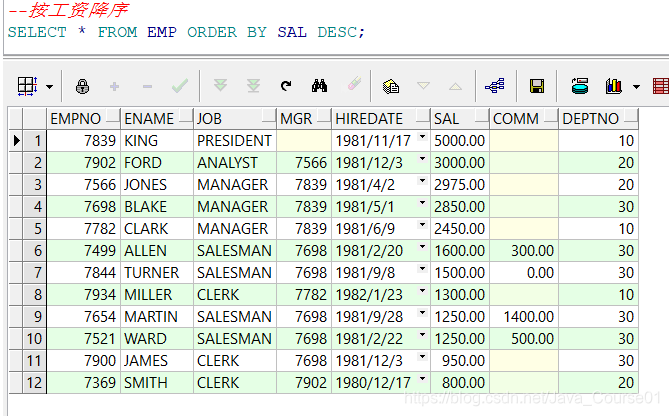
Task: Open date dropdown for 1980/12/17
Action: click(422, 378)
